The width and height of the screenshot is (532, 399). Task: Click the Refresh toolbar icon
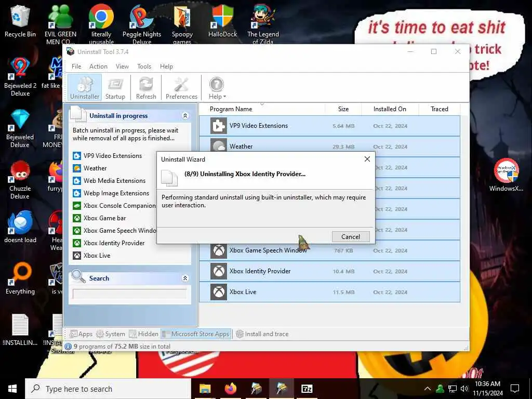click(146, 88)
